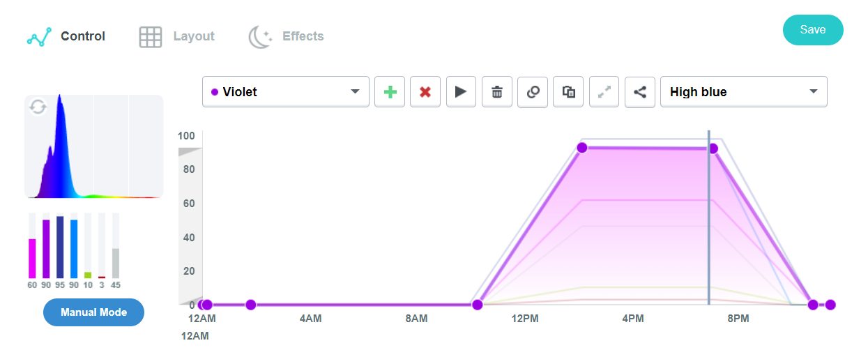The width and height of the screenshot is (868, 350).
Task: Open the Effects tab
Action: coord(287,36)
